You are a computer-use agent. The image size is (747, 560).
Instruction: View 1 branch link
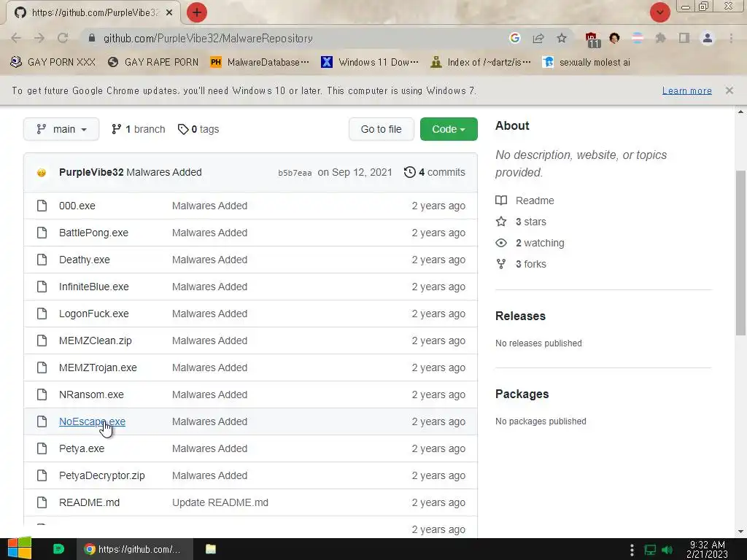pyautogui.click(x=138, y=129)
